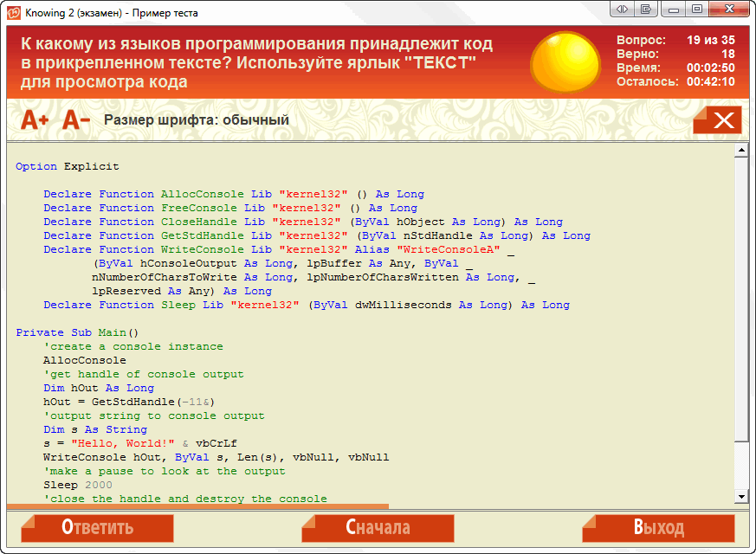Click 'hOut = GetStdHandle(-11&)' line
Image resolution: width=756 pixels, height=554 pixels.
[129, 403]
